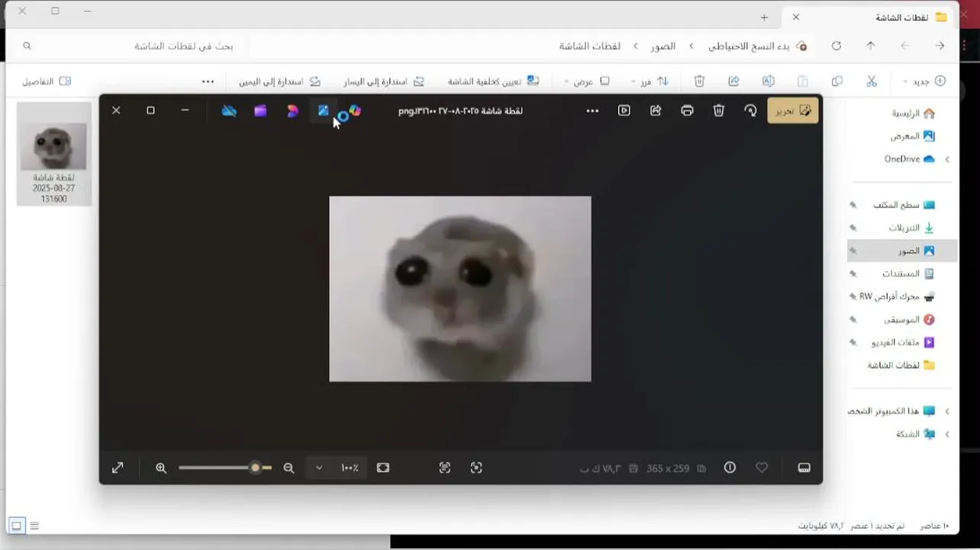The width and height of the screenshot is (980, 550).
Task: Open Explorer toolbar three-dots overflow menu
Action: click(208, 81)
